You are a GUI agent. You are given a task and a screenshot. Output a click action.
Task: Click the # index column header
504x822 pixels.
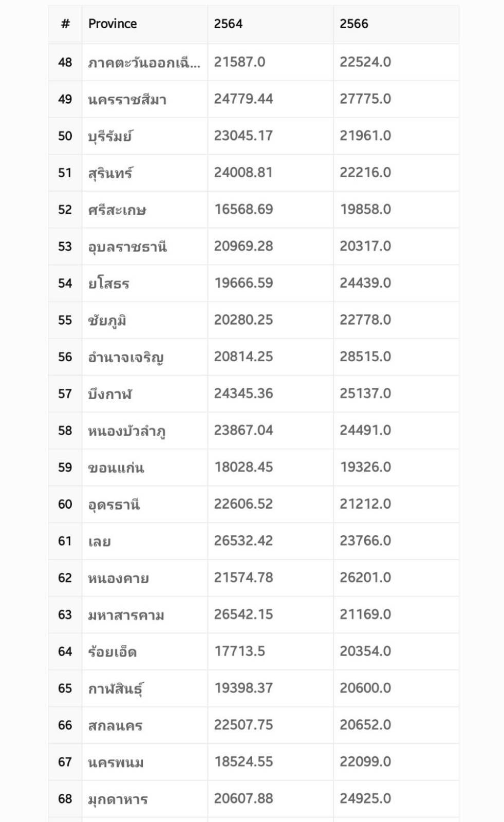[65, 24]
